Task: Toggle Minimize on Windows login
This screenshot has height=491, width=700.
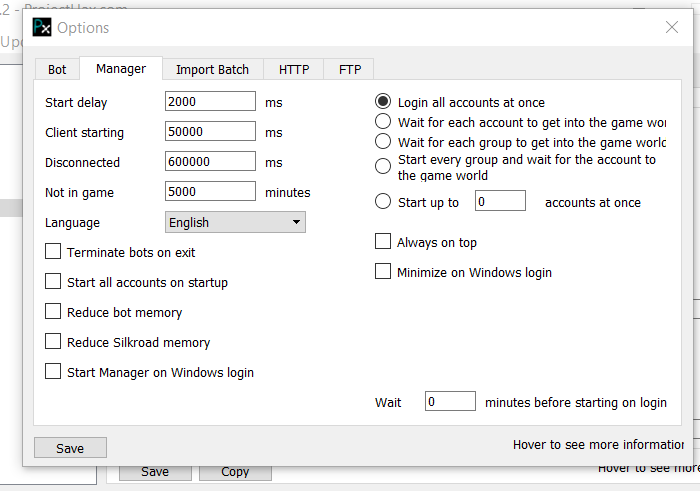Action: (383, 272)
